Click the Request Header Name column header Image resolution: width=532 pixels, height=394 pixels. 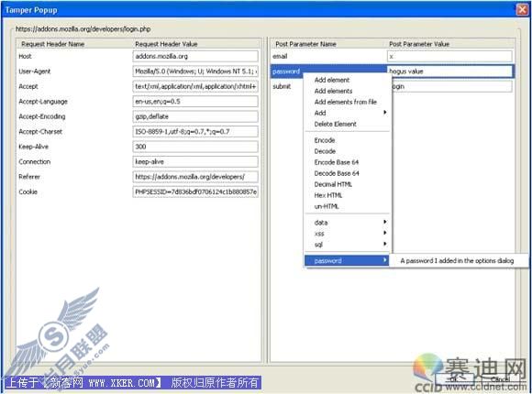pyautogui.click(x=53, y=44)
